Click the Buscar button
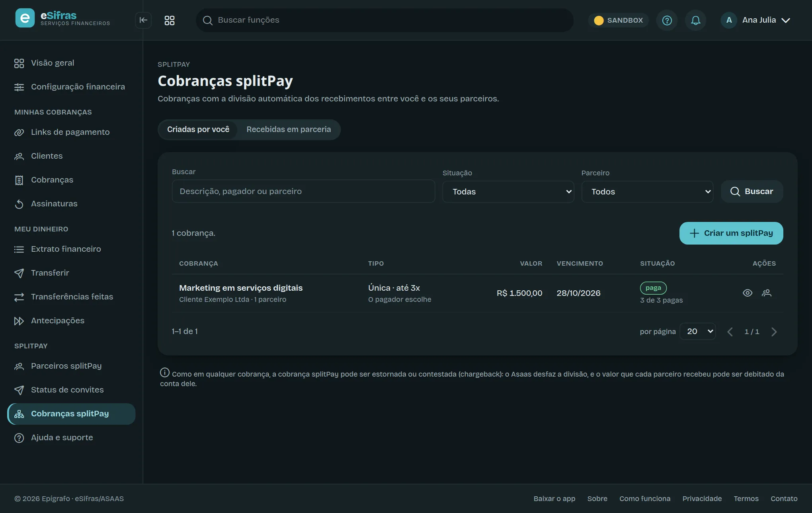812x513 pixels. tap(752, 192)
